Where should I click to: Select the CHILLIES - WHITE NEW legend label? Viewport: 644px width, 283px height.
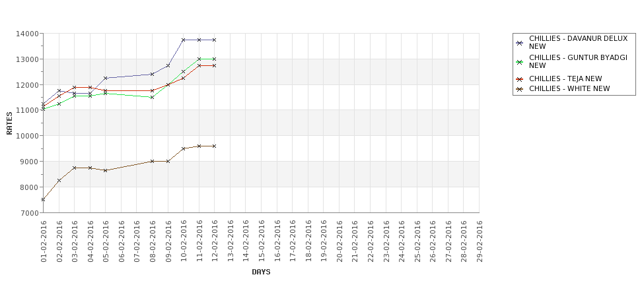pyautogui.click(x=569, y=88)
